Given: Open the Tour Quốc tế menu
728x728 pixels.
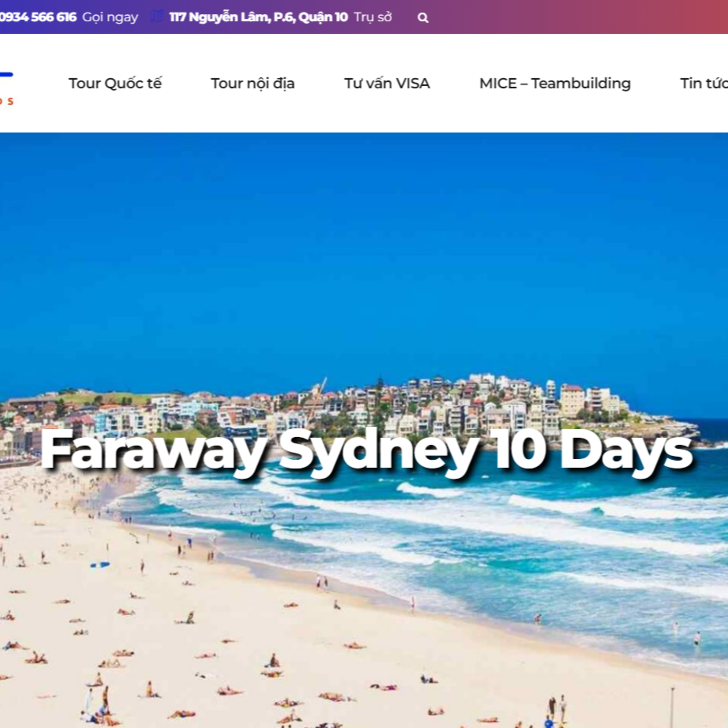Looking at the screenshot, I should pos(115,83).
